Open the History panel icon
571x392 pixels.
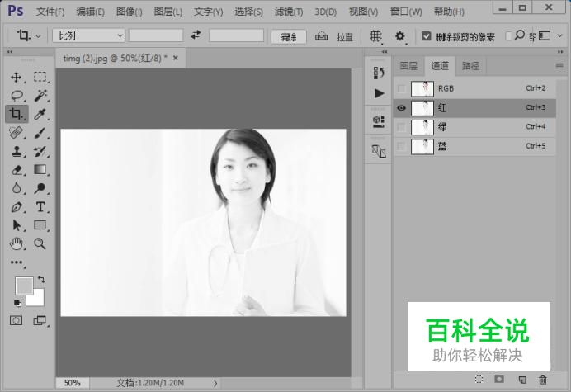379,73
